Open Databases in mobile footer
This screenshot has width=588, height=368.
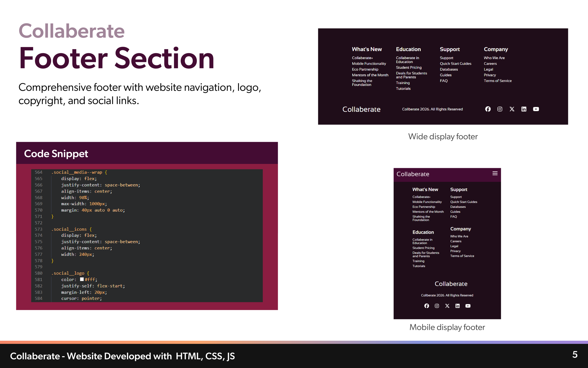click(x=458, y=207)
